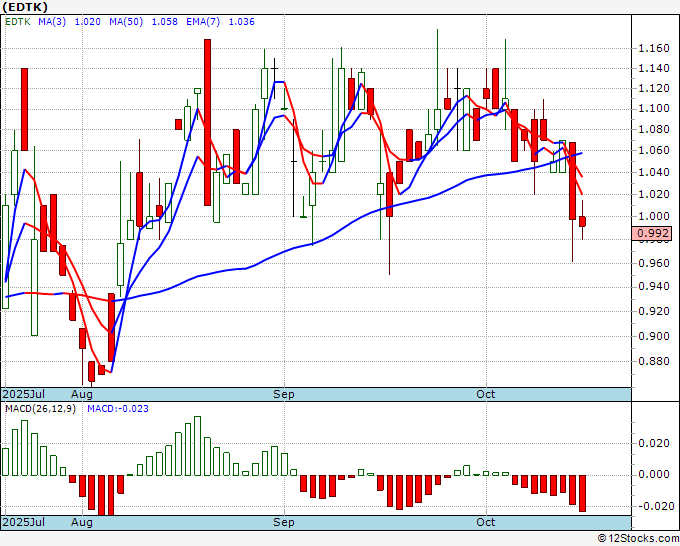Image resolution: width=680 pixels, height=546 pixels.
Task: Click 2025Jul on the price chart timeline
Action: pos(24,394)
